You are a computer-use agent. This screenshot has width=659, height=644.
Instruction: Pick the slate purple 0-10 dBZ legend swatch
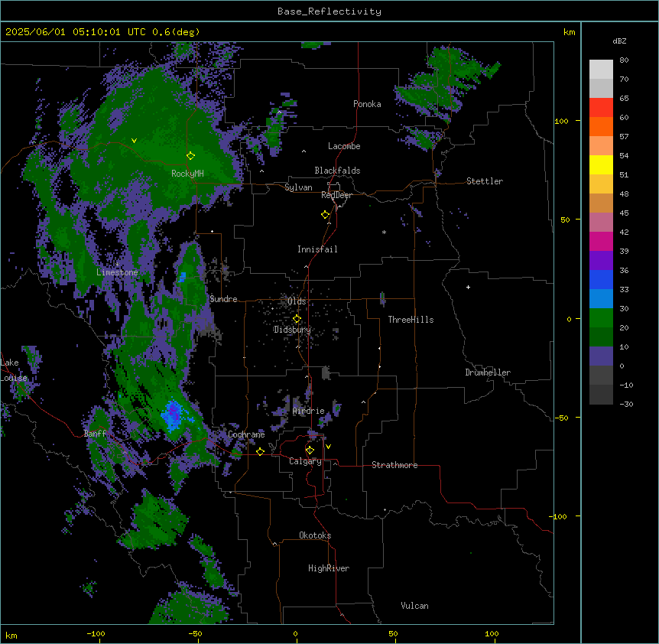point(601,356)
